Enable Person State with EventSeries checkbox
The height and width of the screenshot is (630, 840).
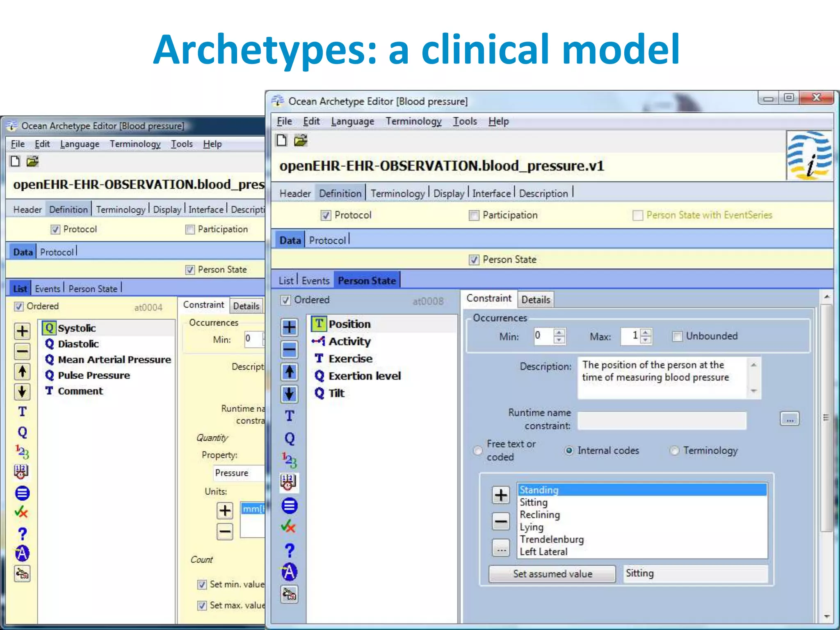coord(637,215)
